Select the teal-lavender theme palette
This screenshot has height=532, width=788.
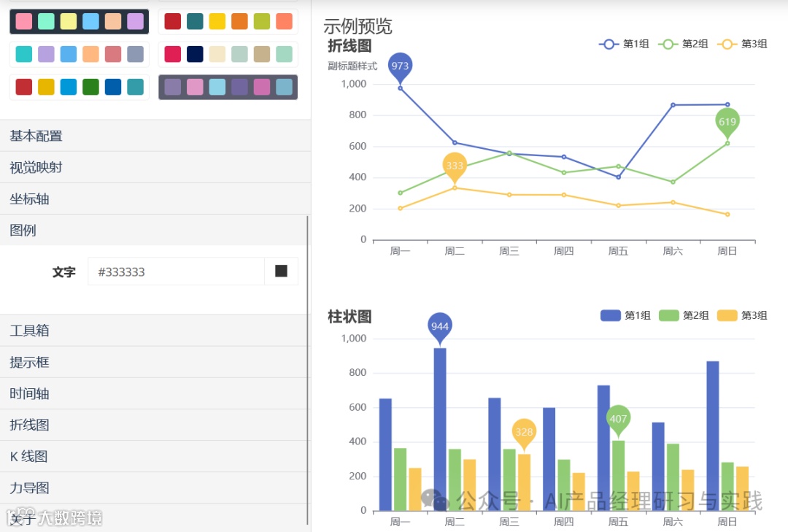(x=80, y=54)
